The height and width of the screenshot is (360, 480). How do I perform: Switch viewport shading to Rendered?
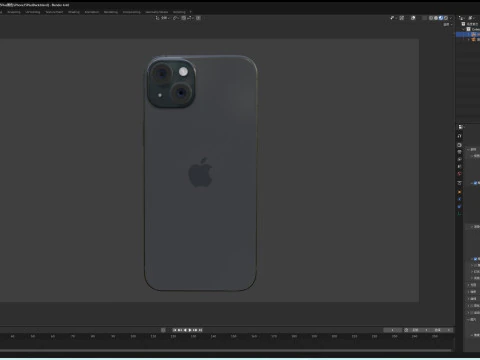pos(446,18)
